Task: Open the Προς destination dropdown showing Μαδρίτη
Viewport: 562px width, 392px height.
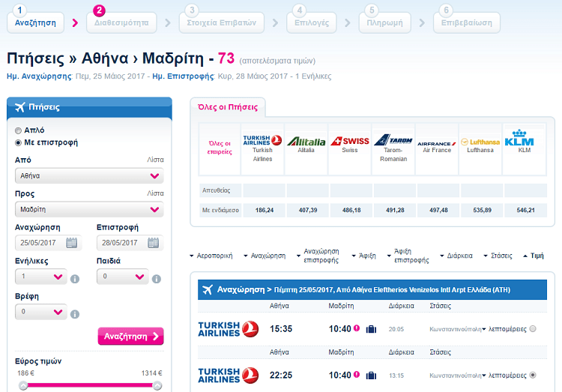Action: [89, 209]
